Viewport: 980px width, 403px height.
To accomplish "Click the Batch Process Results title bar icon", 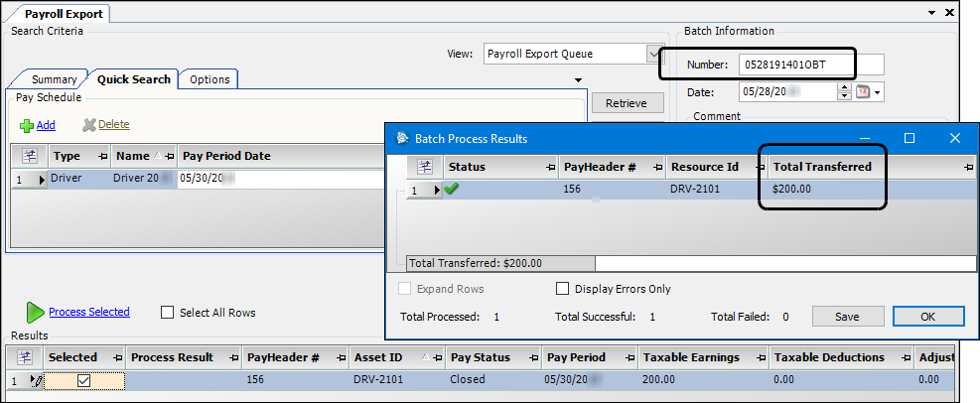I will click(403, 139).
